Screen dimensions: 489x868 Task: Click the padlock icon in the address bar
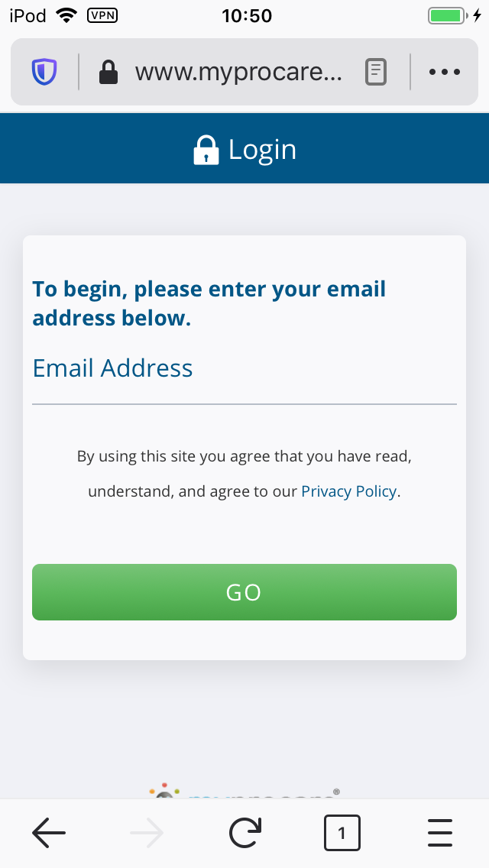(x=109, y=71)
